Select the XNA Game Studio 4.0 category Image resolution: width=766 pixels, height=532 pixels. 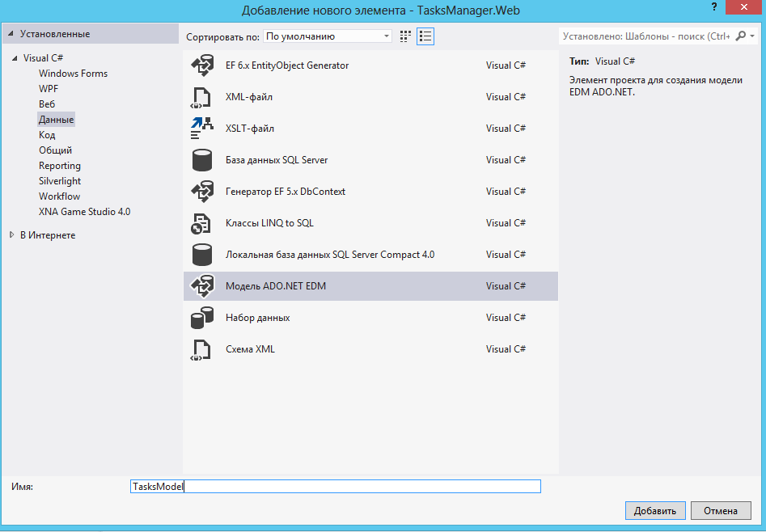(x=84, y=212)
